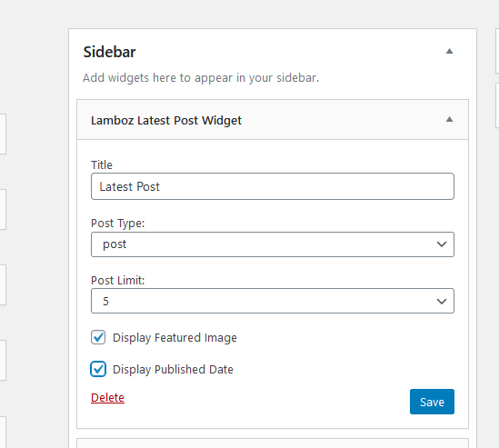This screenshot has height=448, width=499.
Task: Toggle via the Display Featured Image label
Action: point(175,338)
